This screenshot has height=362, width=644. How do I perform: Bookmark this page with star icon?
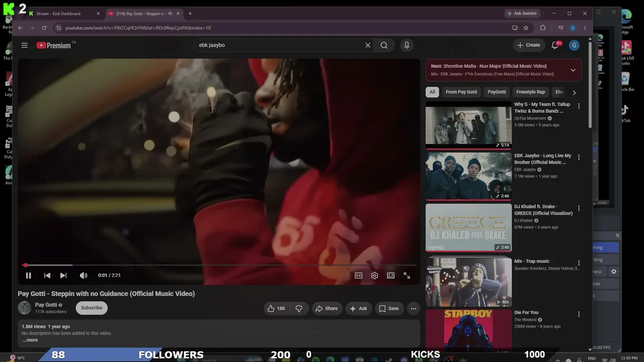[x=526, y=28]
